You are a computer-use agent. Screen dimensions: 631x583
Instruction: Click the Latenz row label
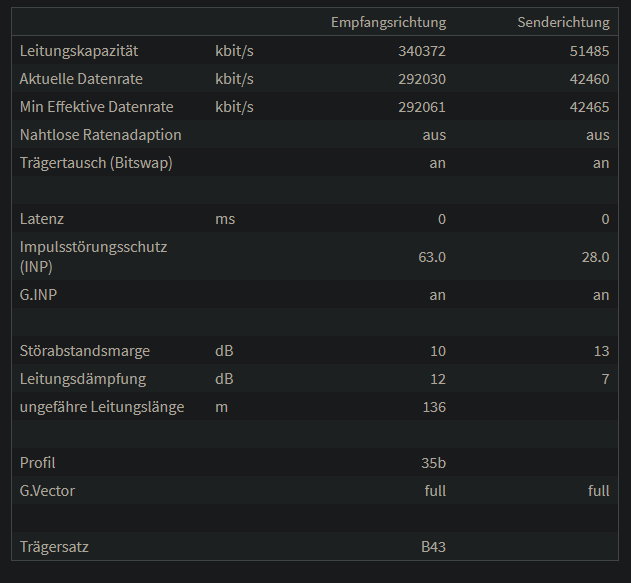(x=42, y=218)
